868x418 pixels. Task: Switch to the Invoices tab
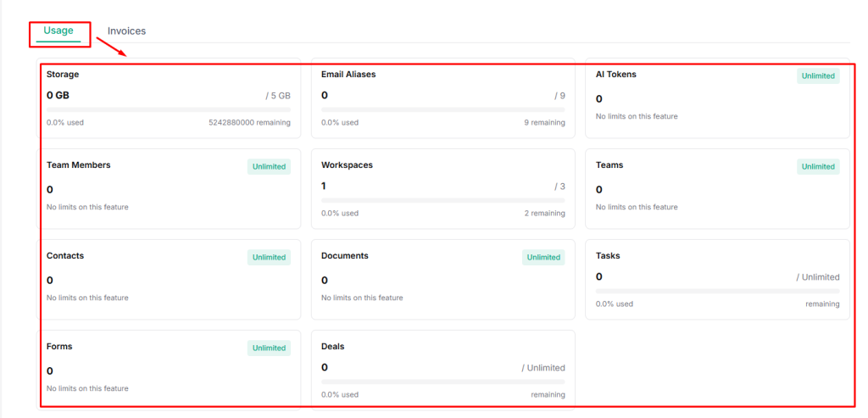pos(126,31)
